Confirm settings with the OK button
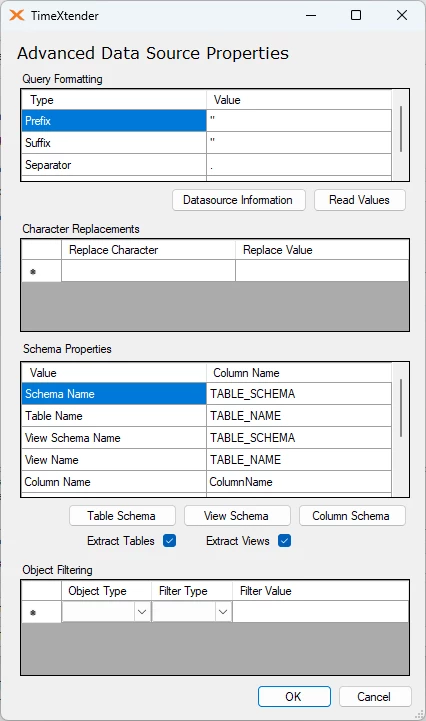 tap(294, 697)
